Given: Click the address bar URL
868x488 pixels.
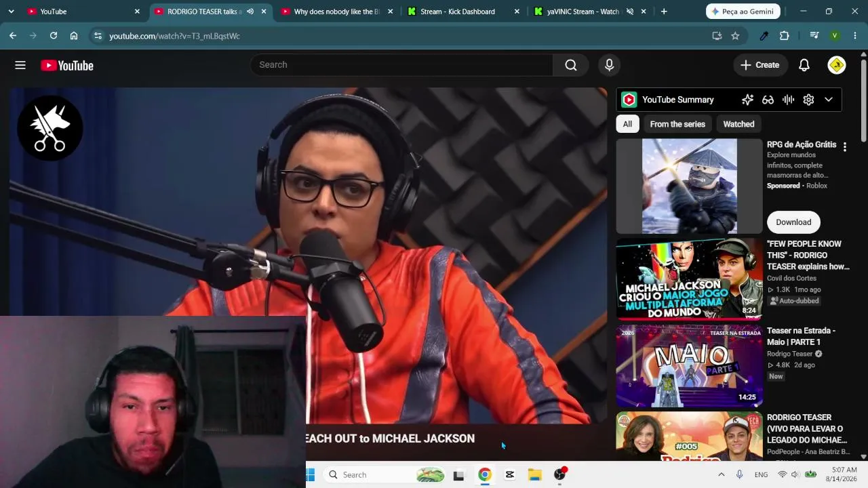Looking at the screenshot, I should [x=174, y=36].
